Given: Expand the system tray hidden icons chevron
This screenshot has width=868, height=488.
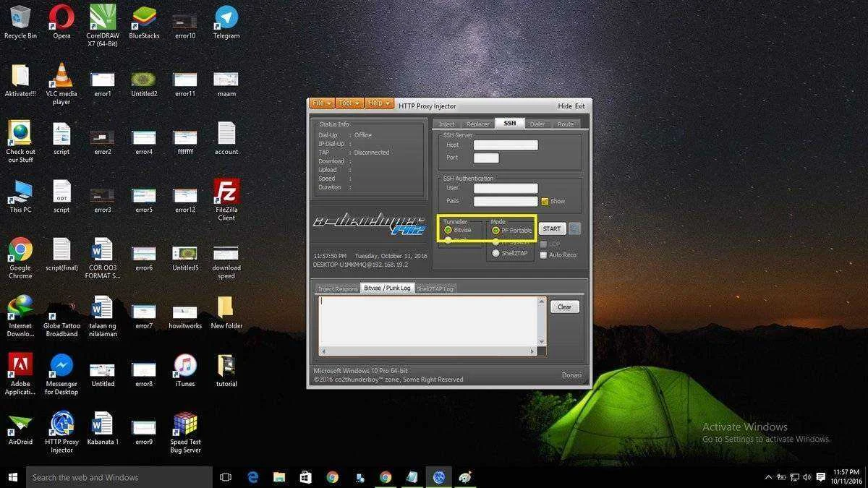Looking at the screenshot, I should pos(768,477).
